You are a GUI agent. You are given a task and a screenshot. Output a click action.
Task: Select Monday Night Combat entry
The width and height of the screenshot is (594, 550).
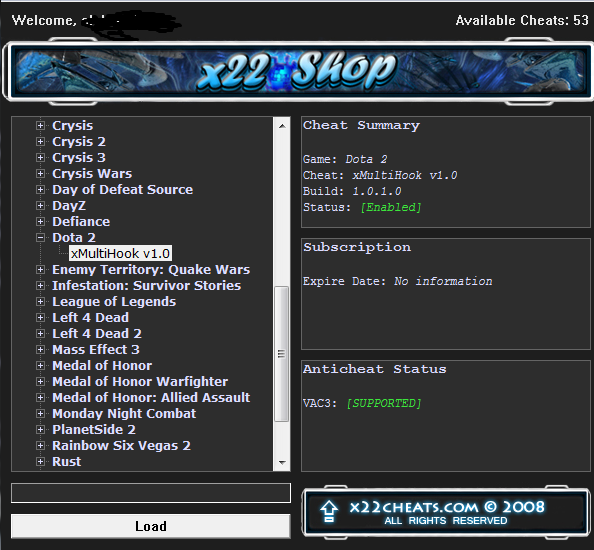tap(124, 414)
